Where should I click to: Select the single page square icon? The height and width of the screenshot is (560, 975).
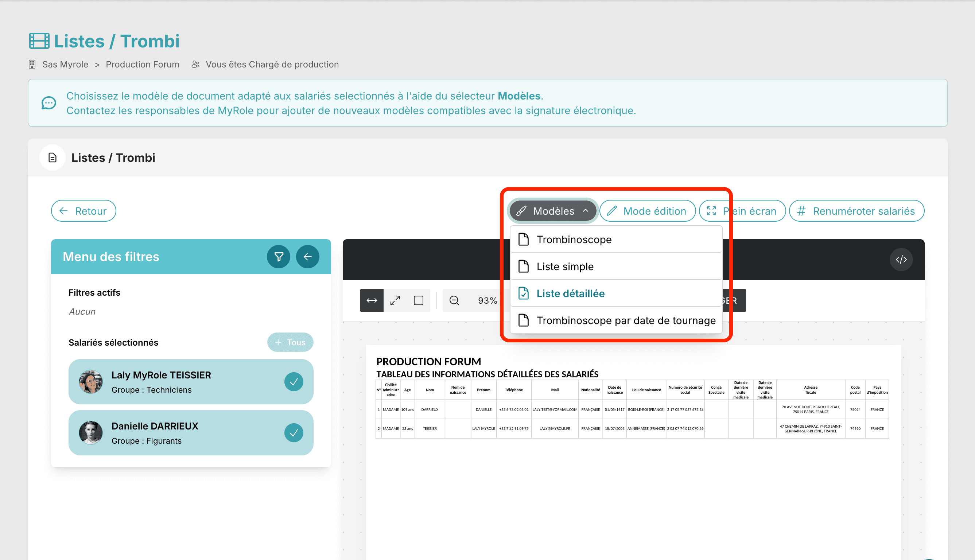(419, 300)
